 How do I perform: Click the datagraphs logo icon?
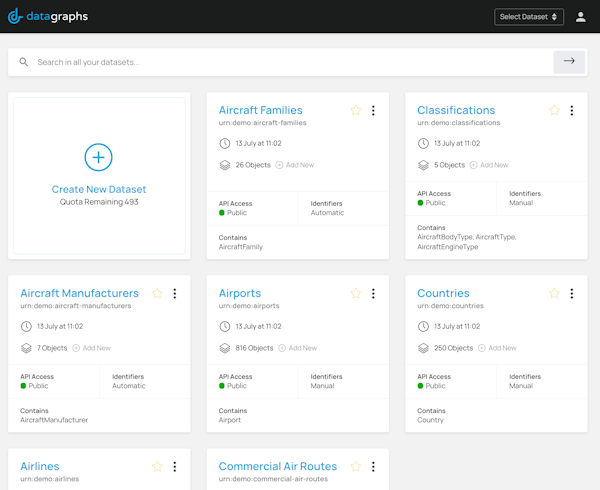[x=14, y=16]
